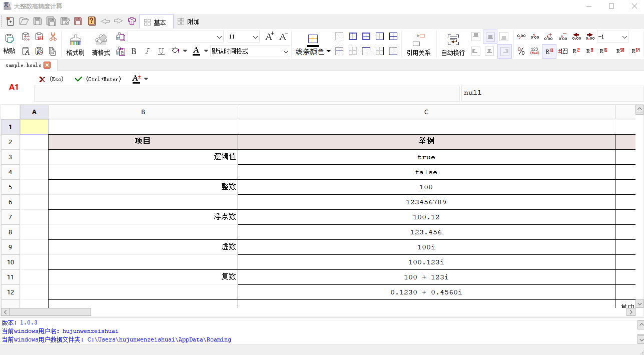Apply all borders grid icon

(393, 37)
